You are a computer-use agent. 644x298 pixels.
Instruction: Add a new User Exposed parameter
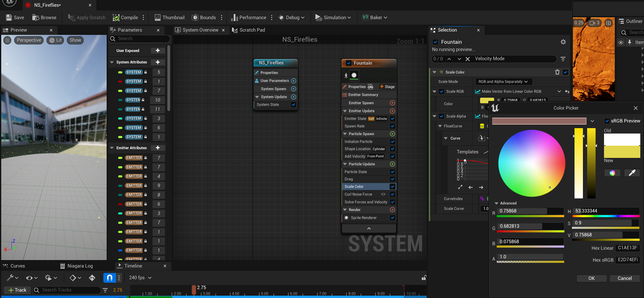(x=157, y=51)
